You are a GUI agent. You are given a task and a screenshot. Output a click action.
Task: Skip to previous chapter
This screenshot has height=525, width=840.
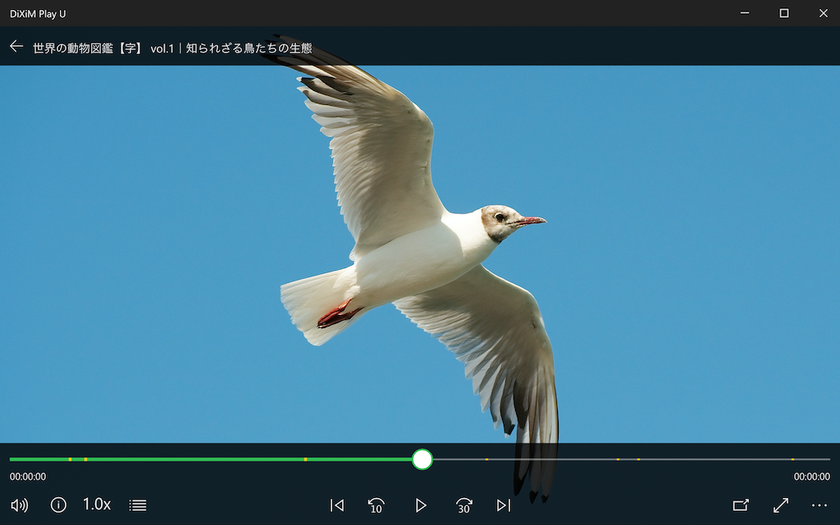337,505
